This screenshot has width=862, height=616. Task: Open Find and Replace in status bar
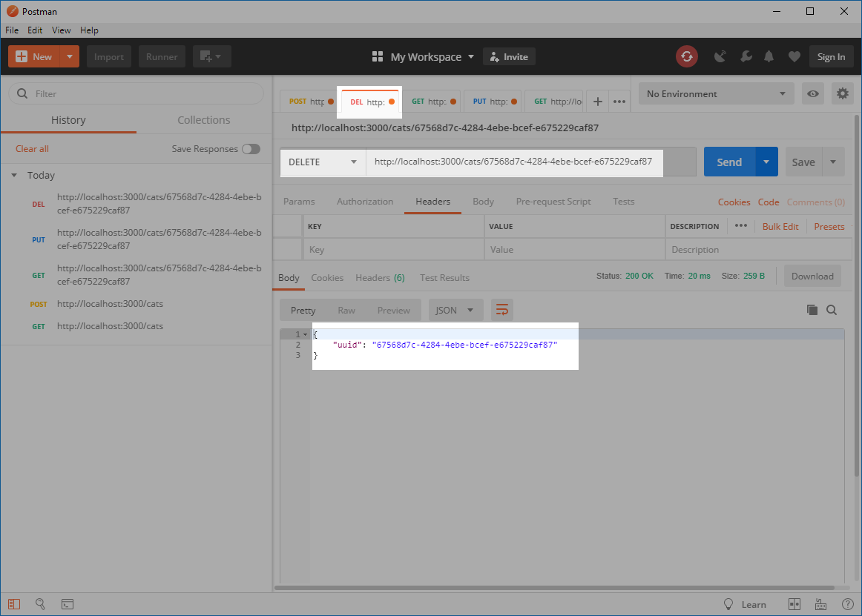click(x=40, y=604)
